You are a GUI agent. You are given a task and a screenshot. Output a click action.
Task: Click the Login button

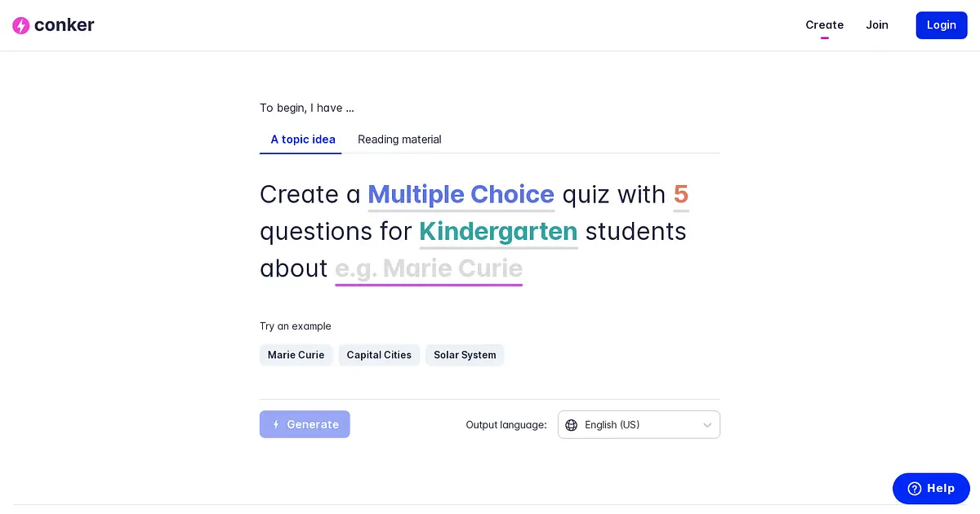941,25
